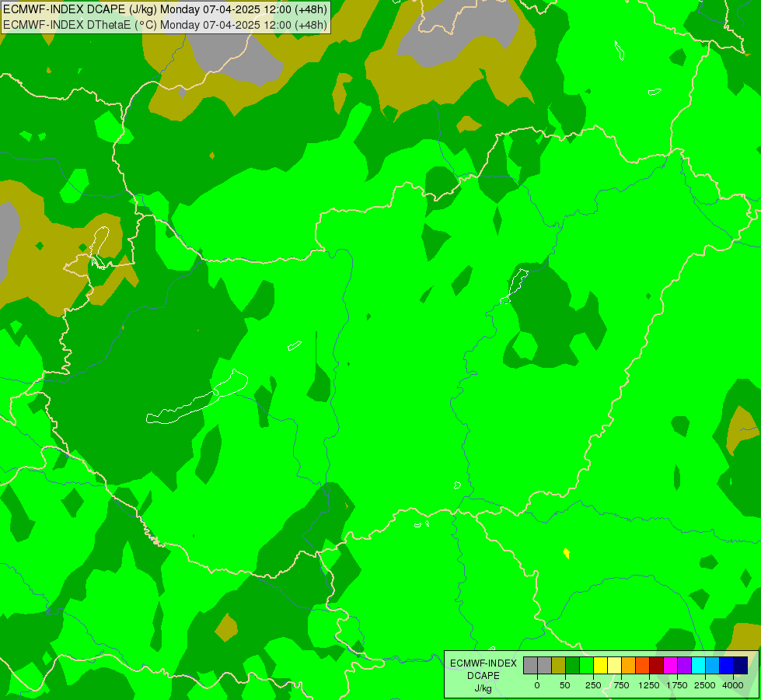The image size is (761, 700).
Task: Select the first gray swatch at legend start
Action: point(530,666)
